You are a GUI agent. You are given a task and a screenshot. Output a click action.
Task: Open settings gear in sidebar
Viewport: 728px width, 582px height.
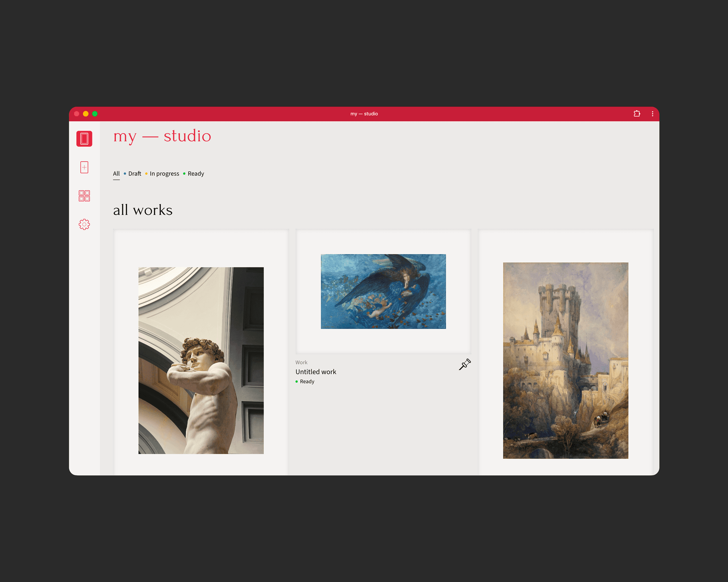84,224
